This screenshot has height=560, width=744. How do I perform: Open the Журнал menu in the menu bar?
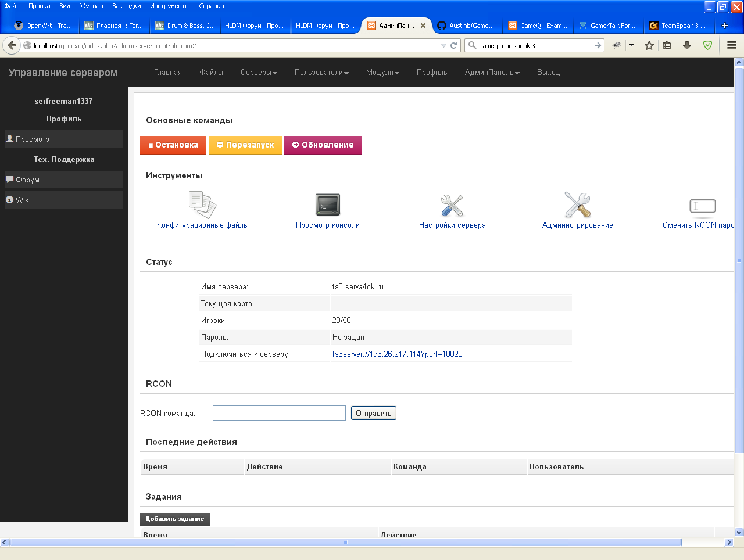(91, 6)
